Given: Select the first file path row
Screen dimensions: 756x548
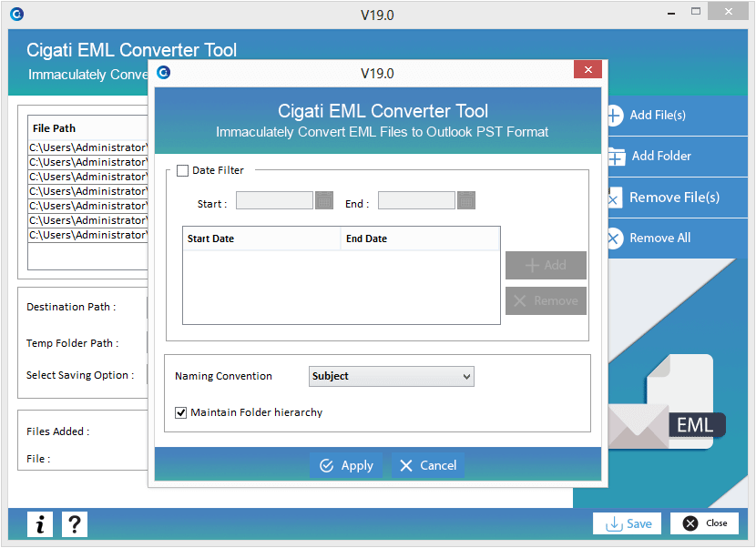Looking at the screenshot, I should [x=87, y=147].
